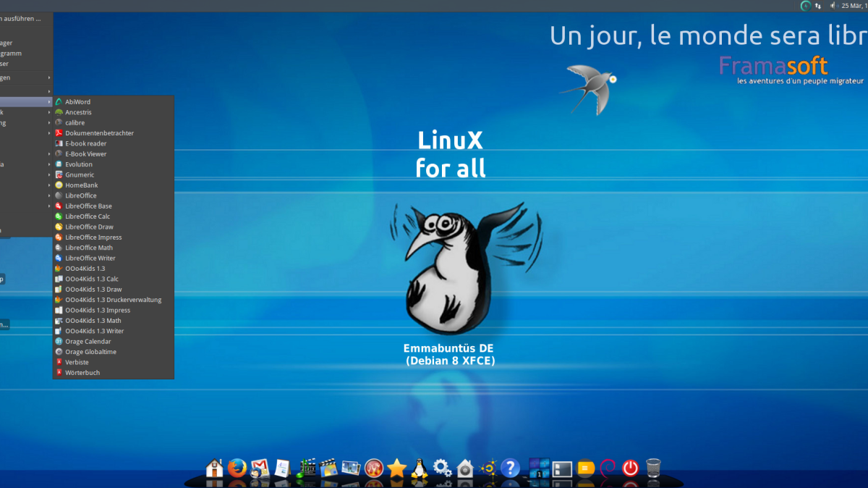Launch Firefox from the dock

(237, 468)
